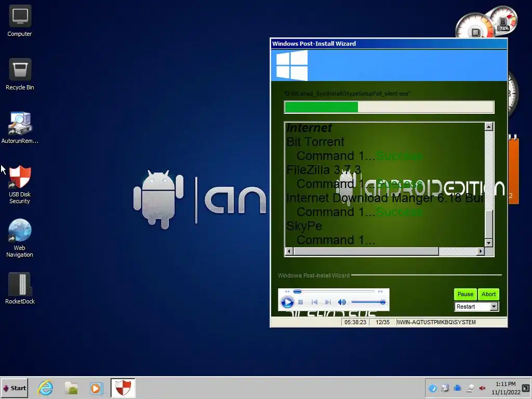This screenshot has height=399, width=532.
Task: Select the Internet Download Manger entry
Action: point(385,198)
